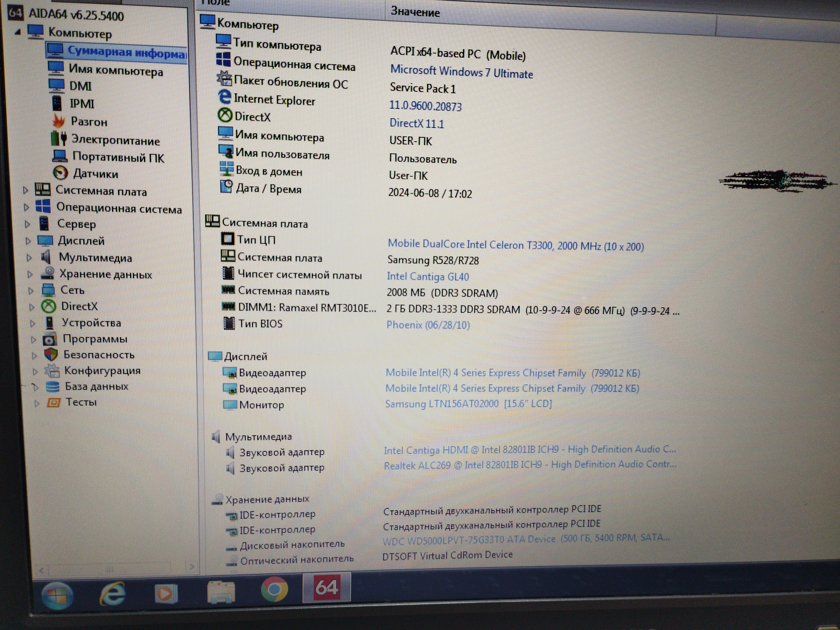The width and height of the screenshot is (840, 630).
Task: Expand the Мультимедиа tree node
Action: (29, 258)
